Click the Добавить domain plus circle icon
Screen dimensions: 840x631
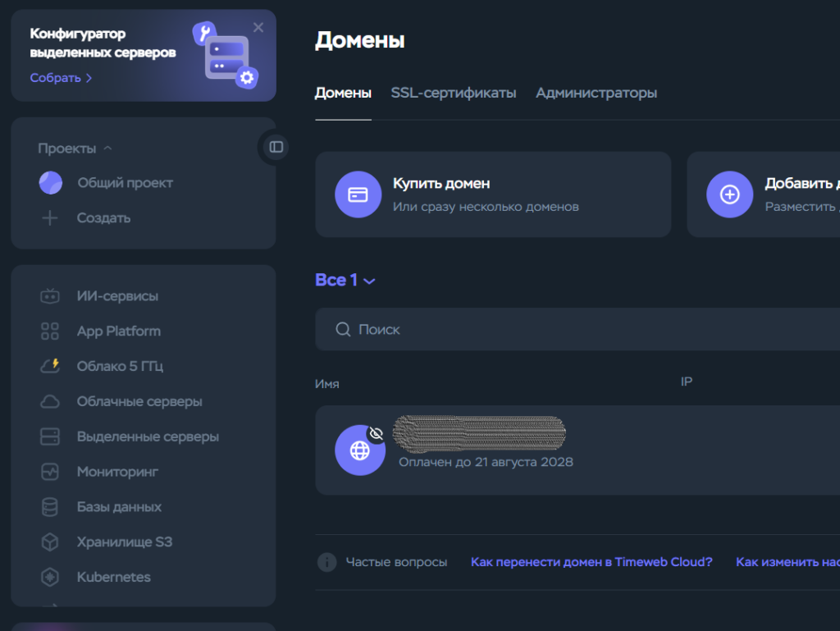pyautogui.click(x=729, y=194)
